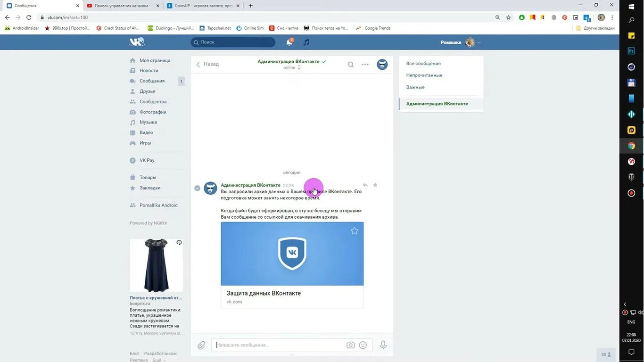This screenshot has width=644, height=362.
Task: Expand the Ромашка profile dropdown arrow
Action: [479, 42]
